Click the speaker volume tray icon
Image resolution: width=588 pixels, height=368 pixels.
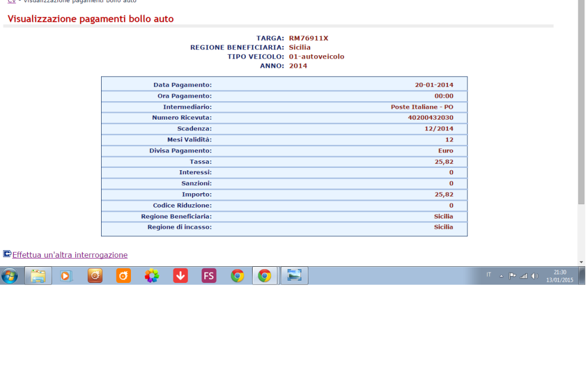tap(535, 276)
